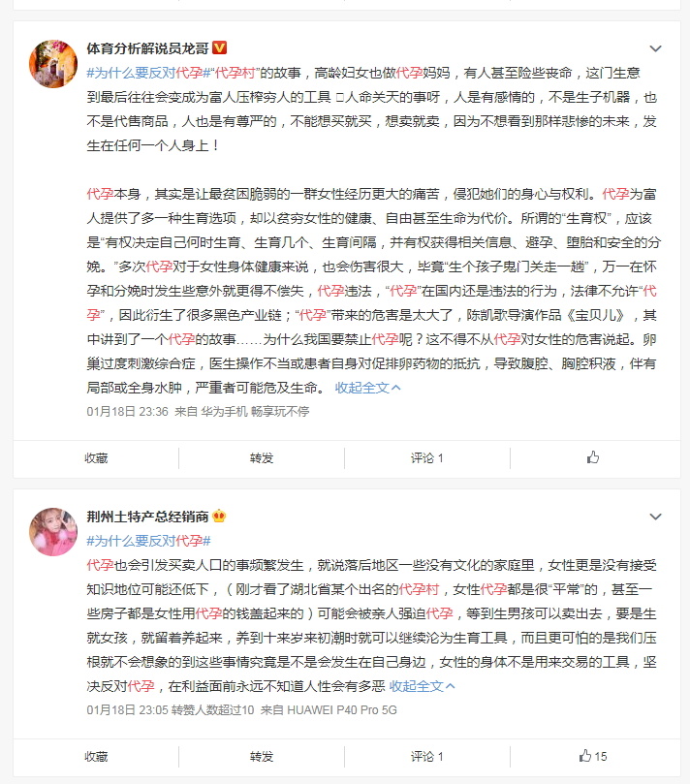Open the username link 体育分析解说员龙哥

pos(147,48)
